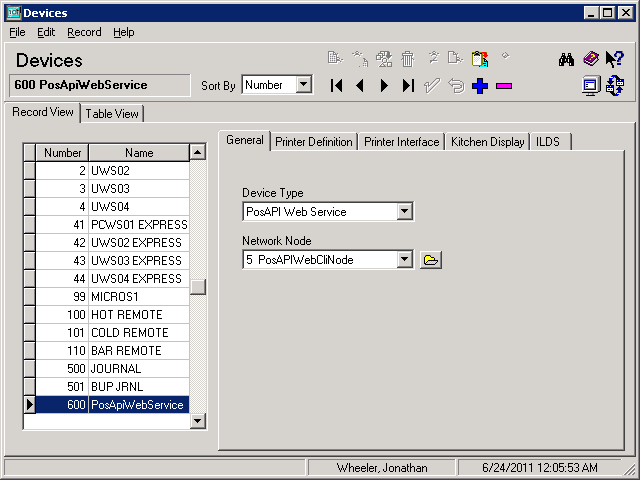Go to first record

(337, 86)
